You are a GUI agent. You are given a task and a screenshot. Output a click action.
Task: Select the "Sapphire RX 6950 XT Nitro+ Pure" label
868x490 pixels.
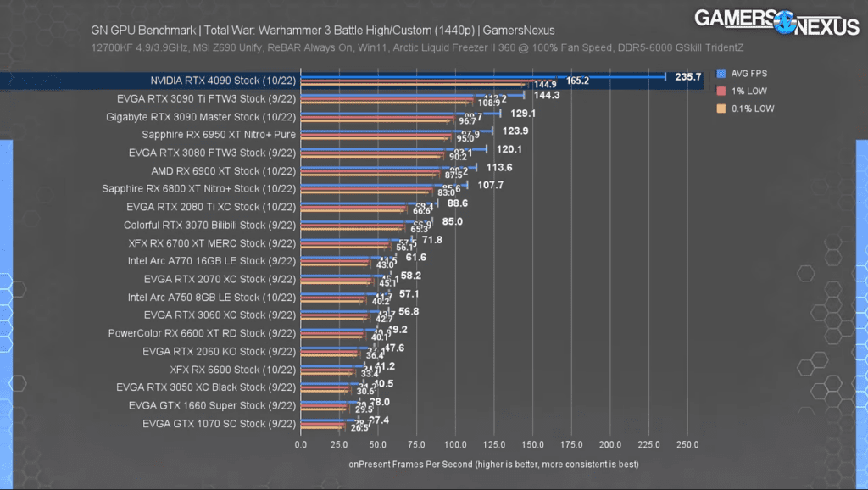[x=219, y=135]
